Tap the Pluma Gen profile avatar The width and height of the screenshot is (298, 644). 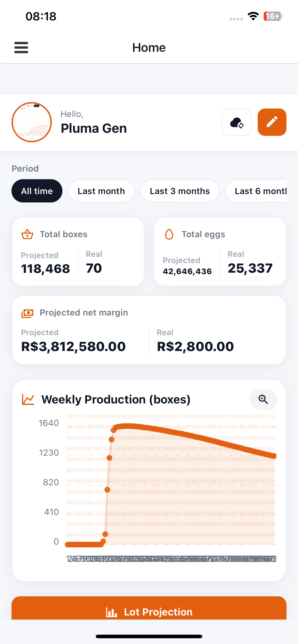(x=32, y=122)
